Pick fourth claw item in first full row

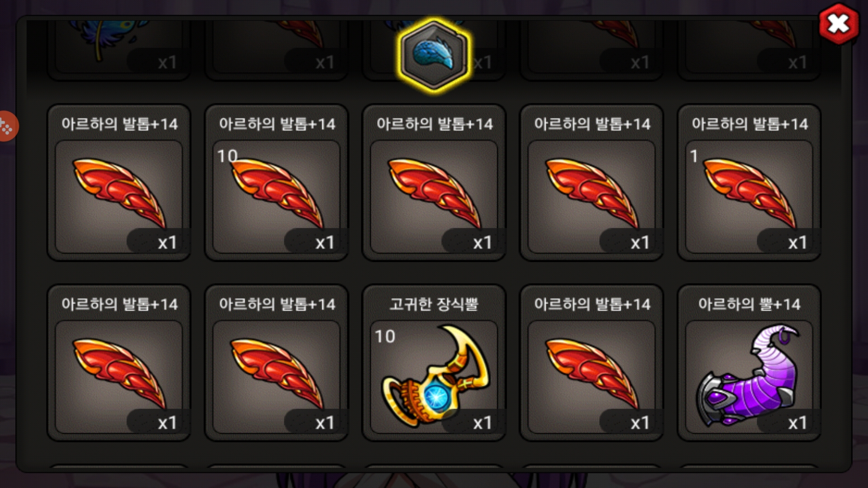pyautogui.click(x=591, y=183)
